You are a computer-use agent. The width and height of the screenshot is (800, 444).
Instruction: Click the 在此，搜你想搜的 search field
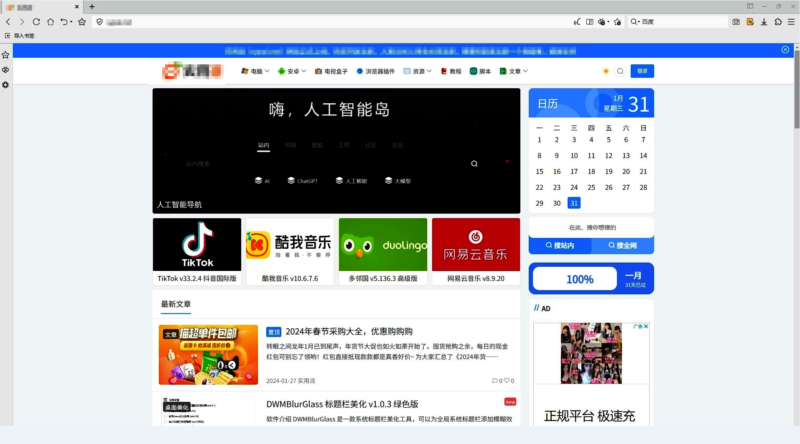coord(591,228)
